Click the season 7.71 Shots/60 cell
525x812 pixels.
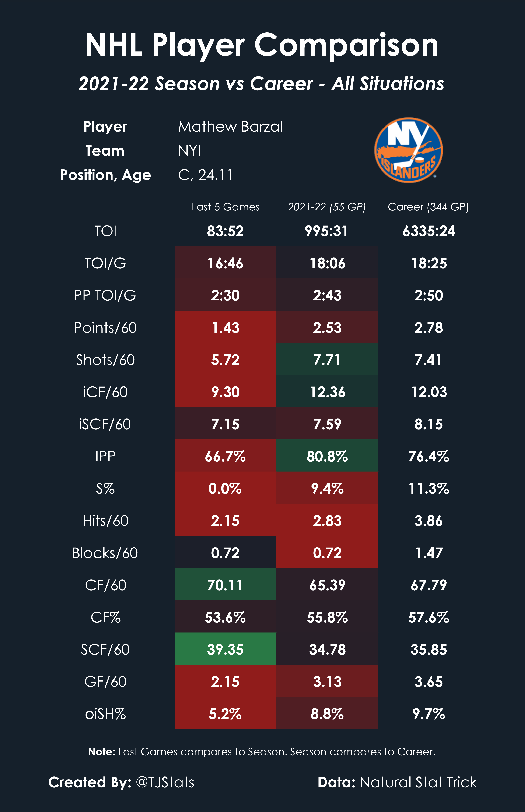327,359
